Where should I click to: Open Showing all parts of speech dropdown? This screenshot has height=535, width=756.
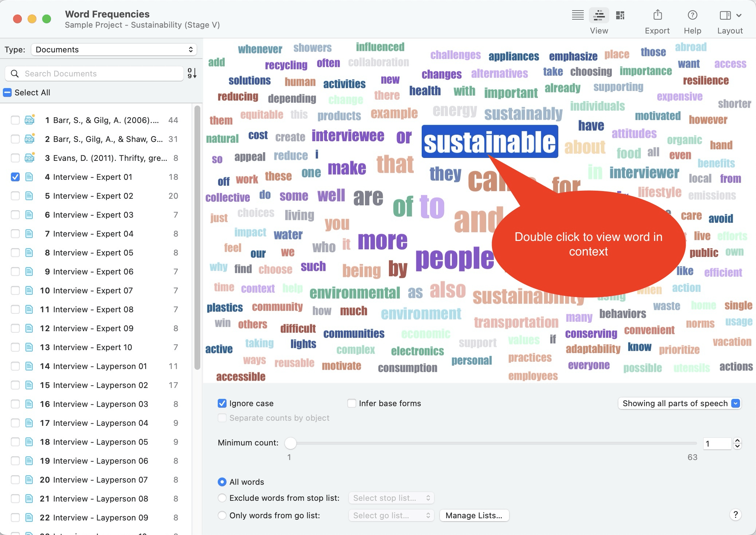(x=680, y=403)
